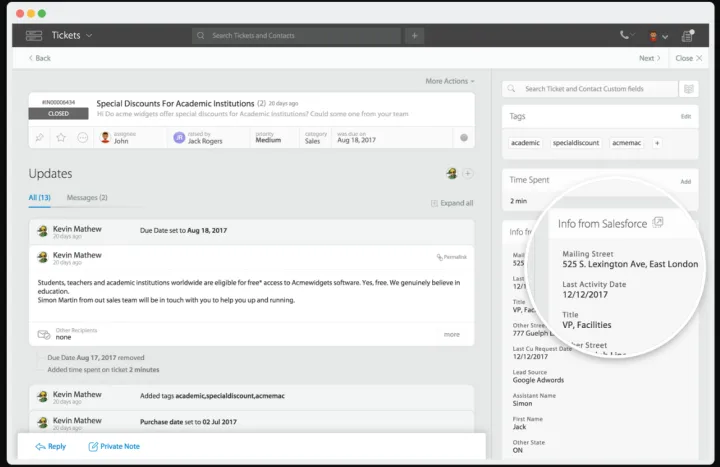Focus the Search Tickets and Contacts field
This screenshot has height=467, width=720.
[297, 35]
